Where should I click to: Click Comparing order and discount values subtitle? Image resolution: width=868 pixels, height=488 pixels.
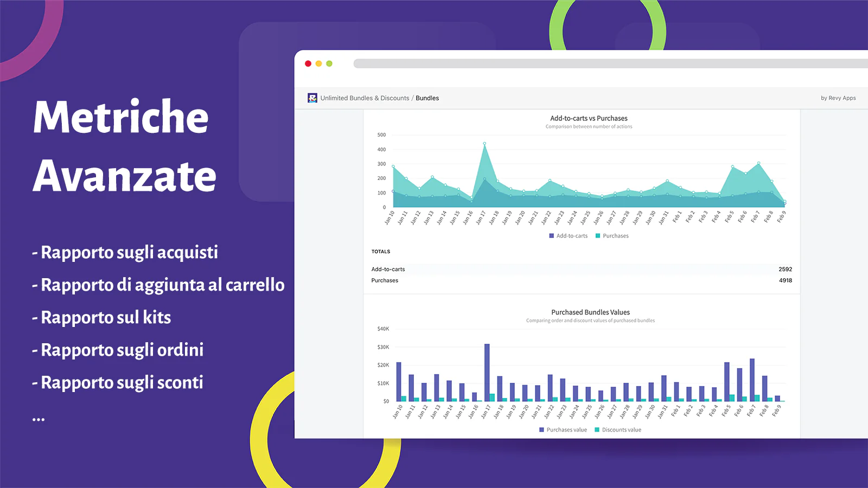(590, 320)
